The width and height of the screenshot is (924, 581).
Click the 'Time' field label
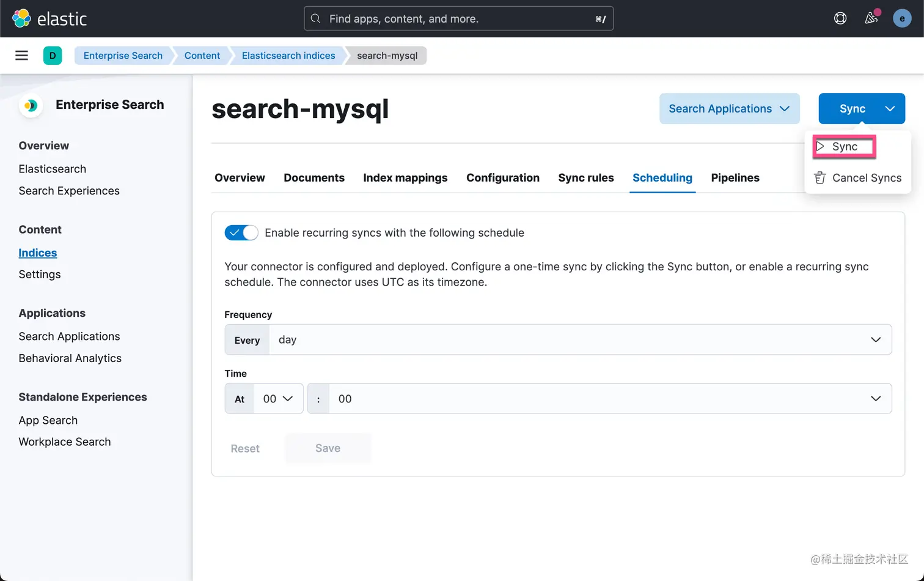click(235, 373)
